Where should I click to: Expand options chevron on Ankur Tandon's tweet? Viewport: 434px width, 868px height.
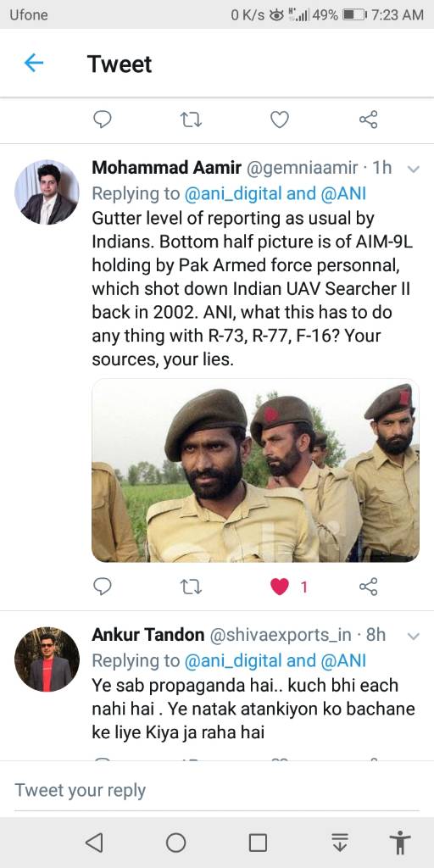click(x=414, y=637)
